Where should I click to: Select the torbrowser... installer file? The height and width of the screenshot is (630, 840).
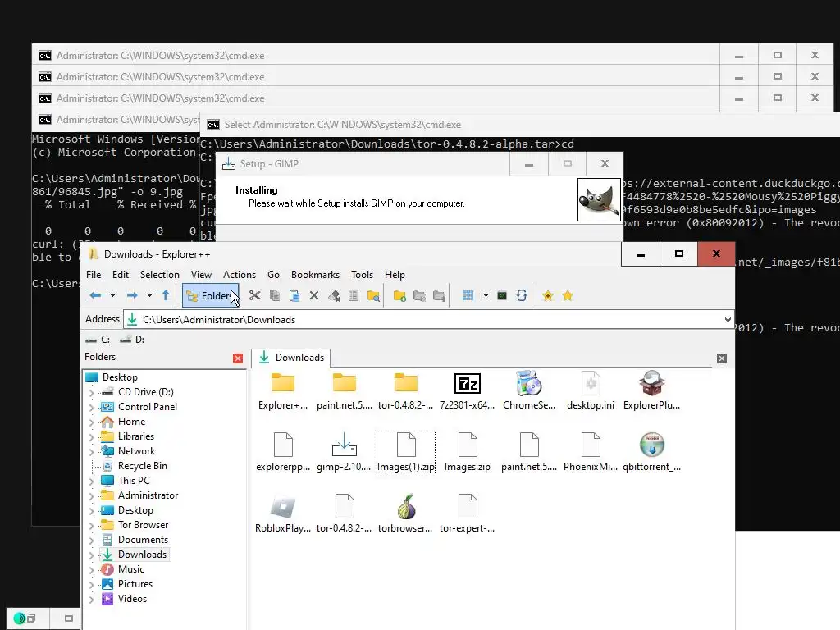(405, 514)
